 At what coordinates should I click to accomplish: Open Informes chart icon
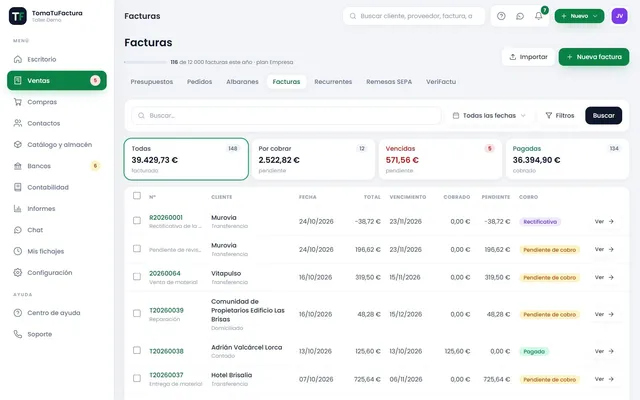pyautogui.click(x=18, y=209)
